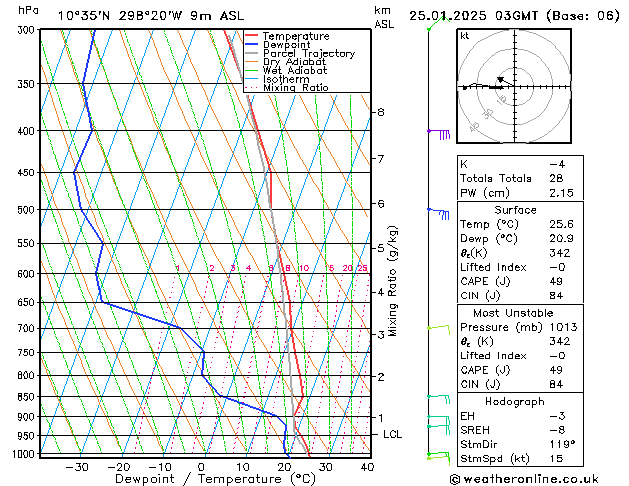Click the 'Surface' section heading
The height and width of the screenshot is (486, 629).
pyautogui.click(x=515, y=210)
